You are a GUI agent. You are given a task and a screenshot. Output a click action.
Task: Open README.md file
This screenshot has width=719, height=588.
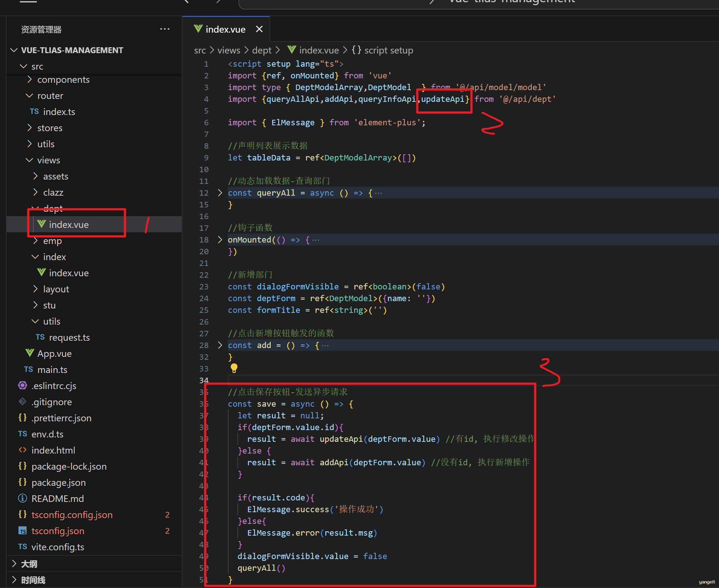[x=58, y=499]
